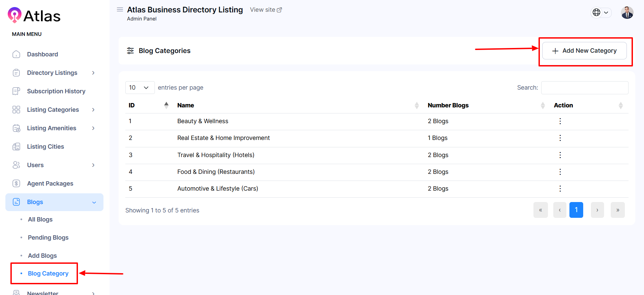The width and height of the screenshot is (644, 295).
Task: Click the hamburger menu icon to collapse sidebar
Action: coord(120,9)
